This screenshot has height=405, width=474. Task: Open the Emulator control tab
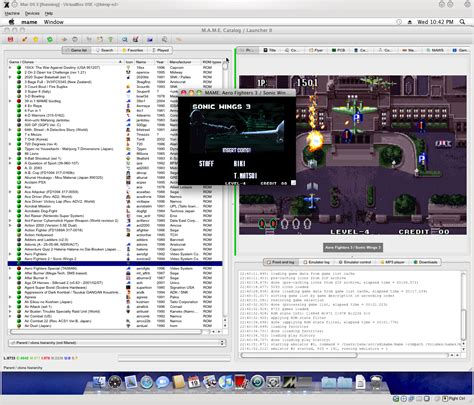[x=355, y=262]
